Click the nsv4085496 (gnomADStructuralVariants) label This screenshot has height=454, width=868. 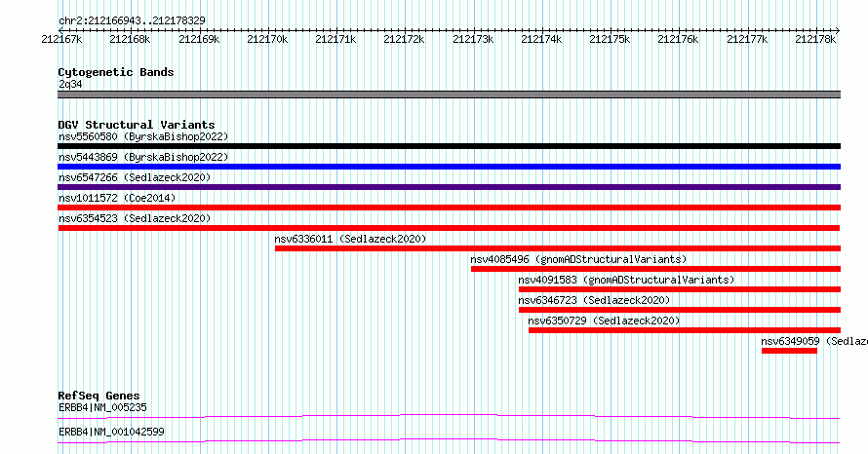point(578,259)
